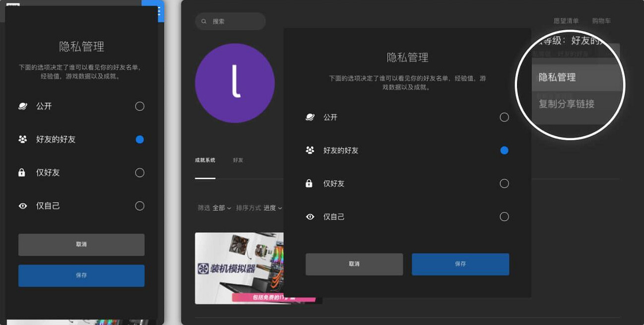Click the globe icon beside 公开

[x=310, y=117]
